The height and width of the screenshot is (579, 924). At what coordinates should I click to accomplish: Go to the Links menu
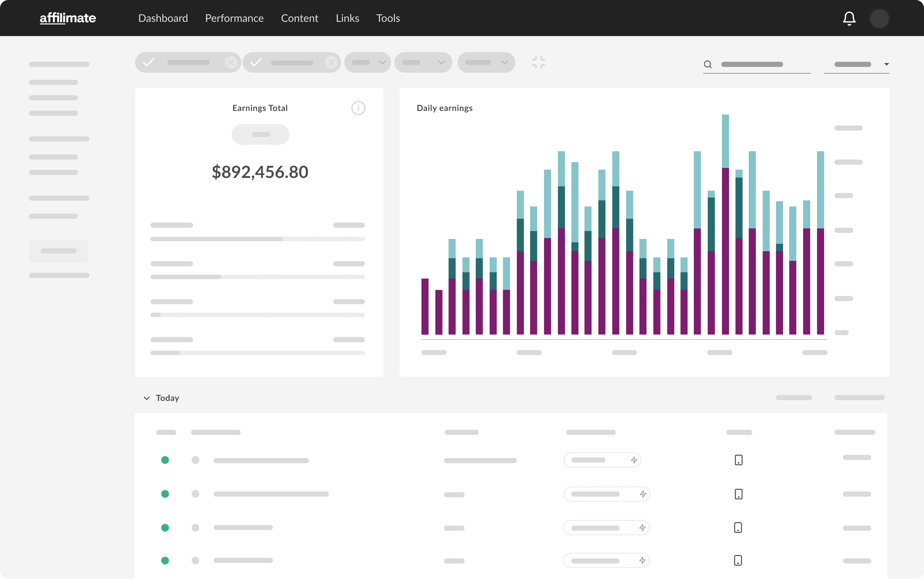(347, 18)
